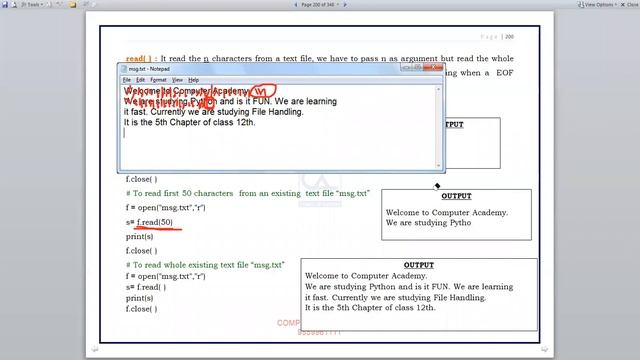
Task: Click Close to exit full screen reading
Action: tap(629, 4)
